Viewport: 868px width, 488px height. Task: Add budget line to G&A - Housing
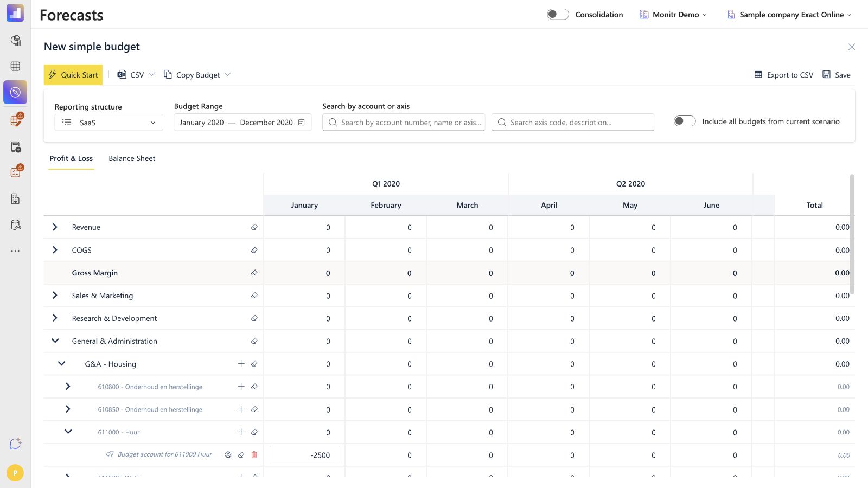click(x=241, y=364)
